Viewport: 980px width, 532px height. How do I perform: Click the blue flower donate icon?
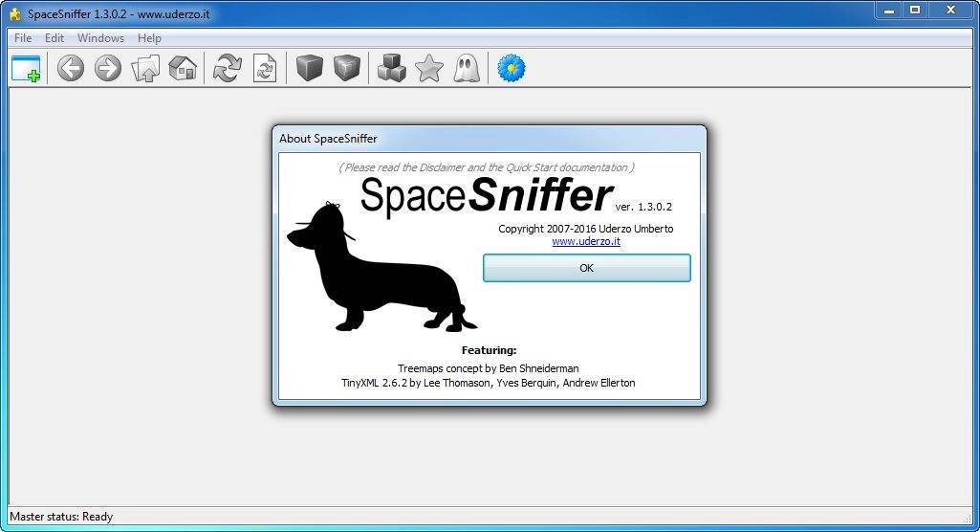pos(512,68)
